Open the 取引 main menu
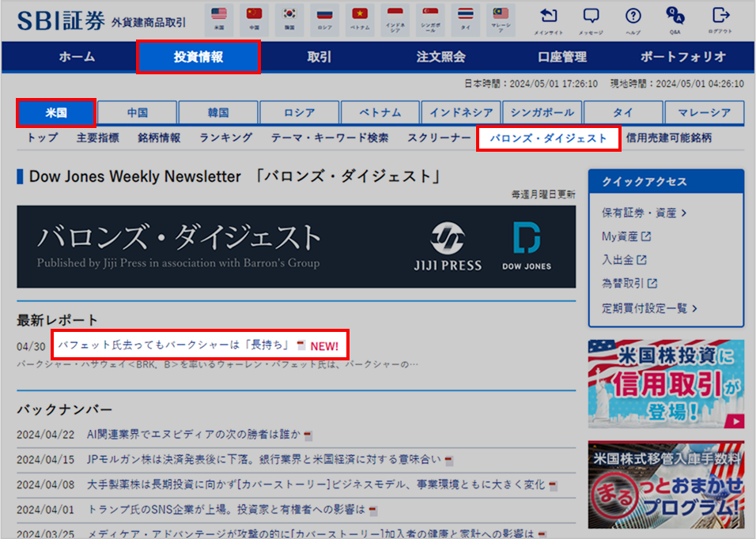The width and height of the screenshot is (756, 539). point(319,57)
